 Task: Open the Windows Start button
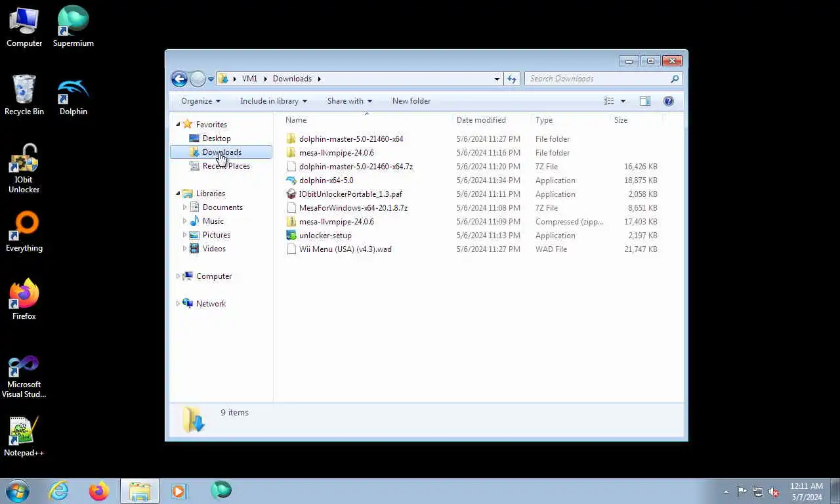click(18, 491)
